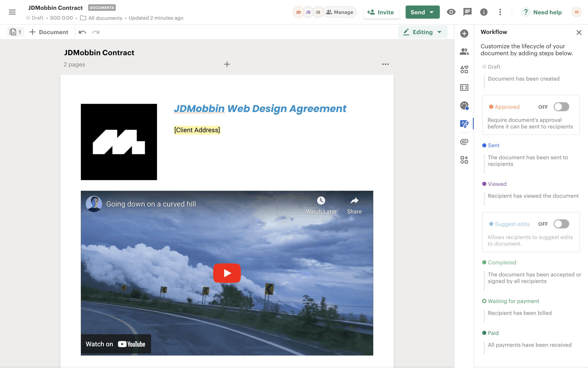This screenshot has width=588, height=368.
Task: Click the DOCUMENTS tag badge
Action: pos(102,8)
